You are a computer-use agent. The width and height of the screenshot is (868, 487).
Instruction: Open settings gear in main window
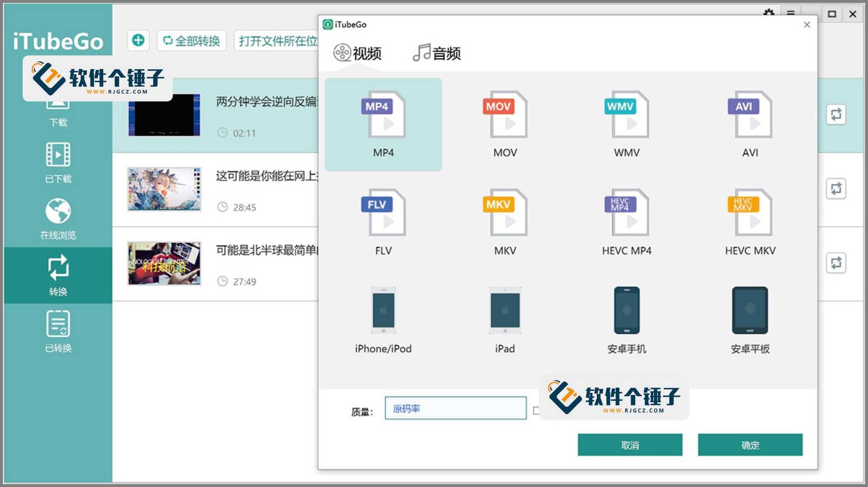pyautogui.click(x=769, y=13)
